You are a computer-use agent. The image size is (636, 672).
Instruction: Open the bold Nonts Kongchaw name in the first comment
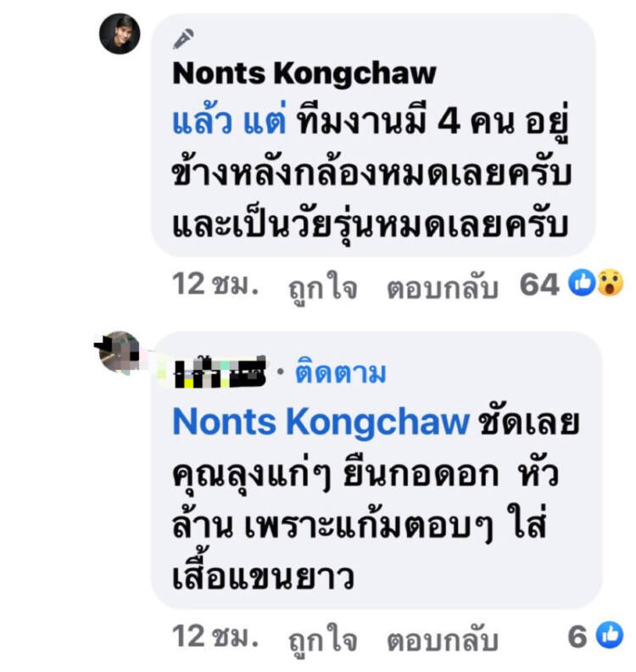304,74
